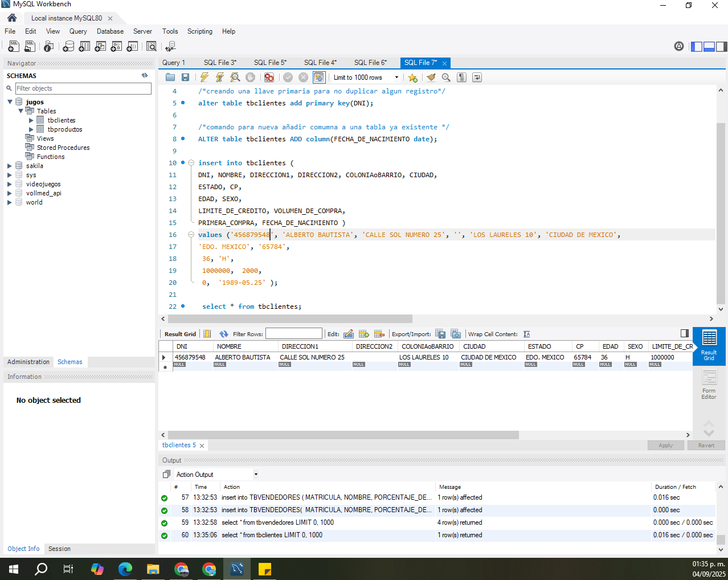Switch to the Administration tab
This screenshot has height=580, width=728.
(x=28, y=362)
